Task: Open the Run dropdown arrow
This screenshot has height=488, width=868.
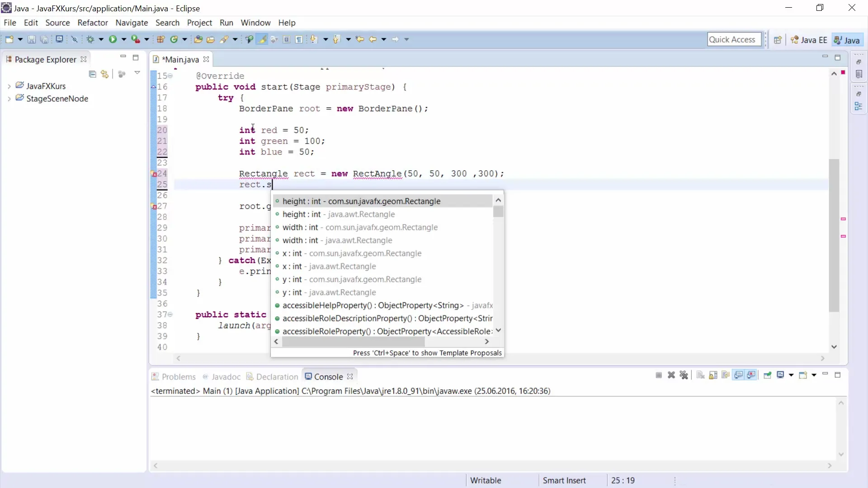Action: (x=123, y=40)
